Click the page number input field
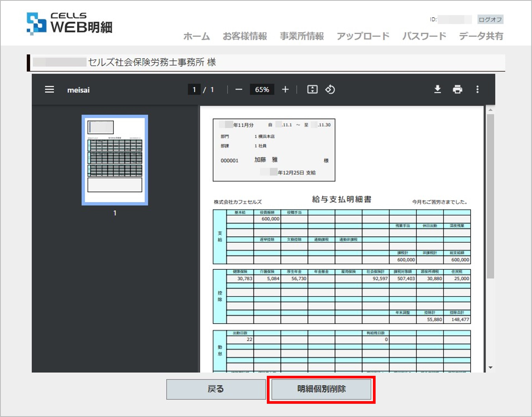The image size is (532, 417). click(194, 90)
